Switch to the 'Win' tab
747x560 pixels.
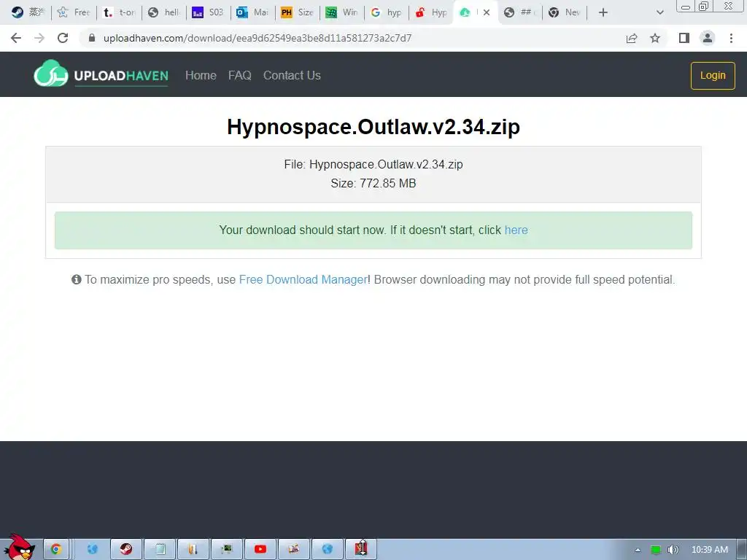point(342,12)
